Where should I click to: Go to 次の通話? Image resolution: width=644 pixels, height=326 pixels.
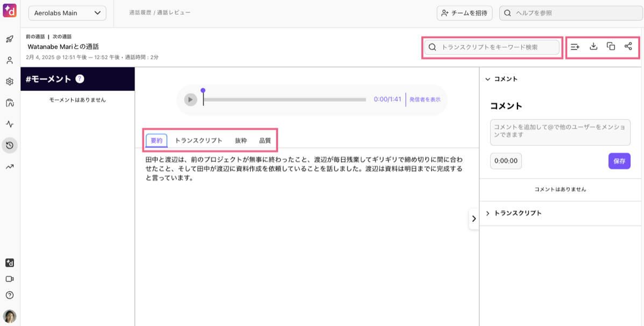62,37
